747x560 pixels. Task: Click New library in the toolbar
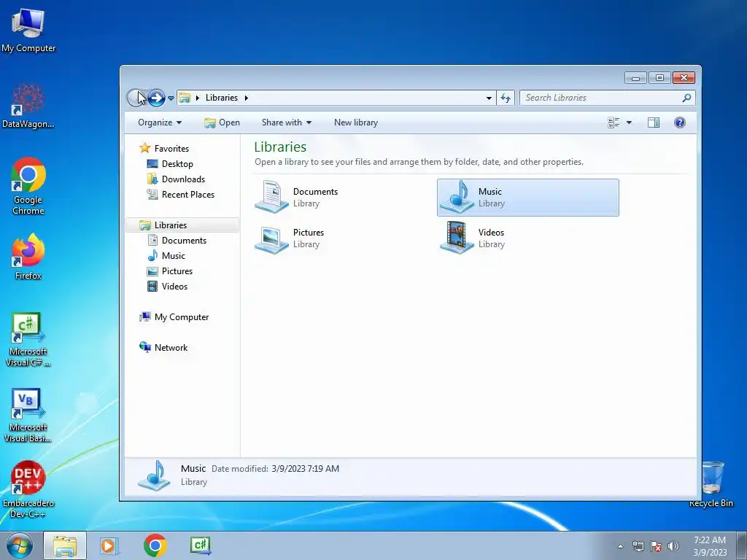pos(356,122)
